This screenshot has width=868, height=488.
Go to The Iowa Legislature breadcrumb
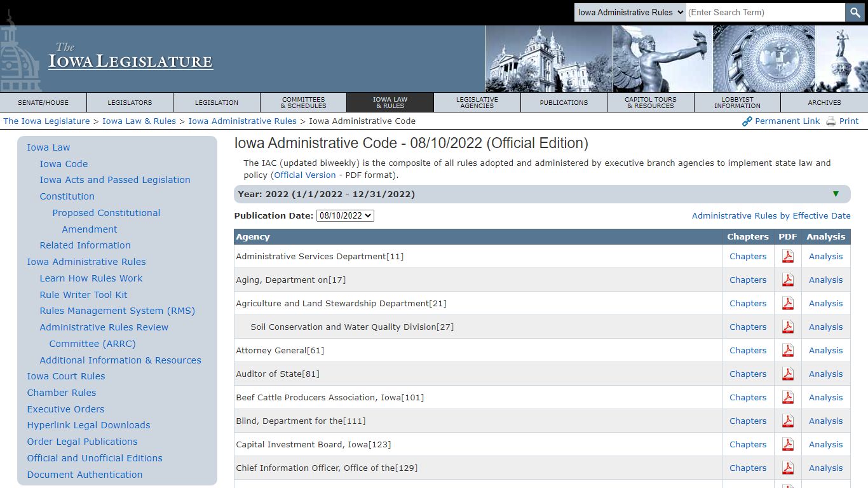(x=46, y=121)
